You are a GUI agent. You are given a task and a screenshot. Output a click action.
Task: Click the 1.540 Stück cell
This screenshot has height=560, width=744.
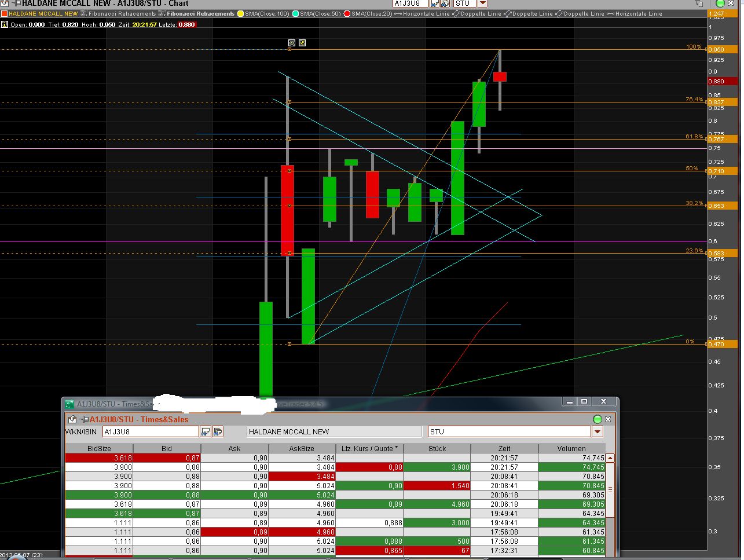click(437, 486)
